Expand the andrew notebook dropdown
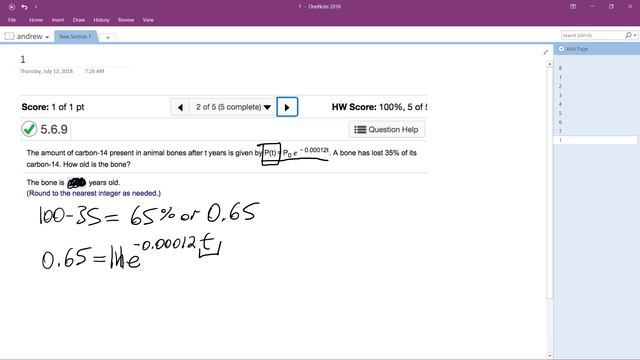Viewport: 640px width, 360px height. click(47, 37)
